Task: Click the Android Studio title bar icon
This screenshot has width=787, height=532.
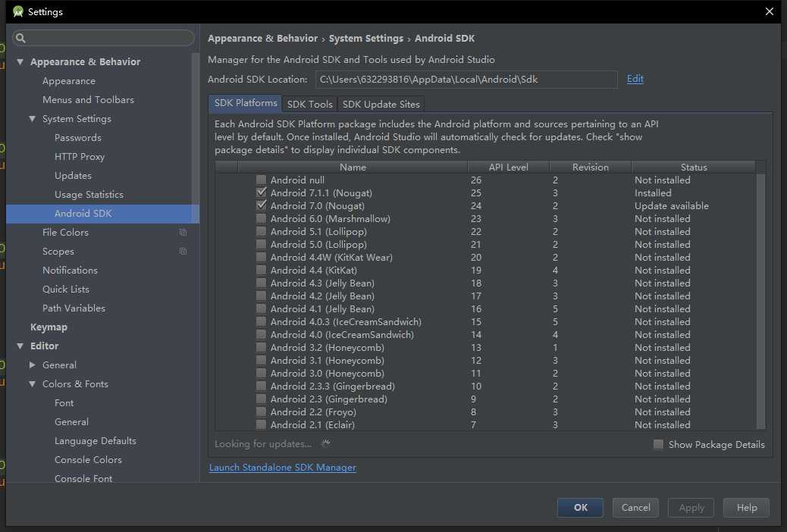Action: (x=17, y=11)
